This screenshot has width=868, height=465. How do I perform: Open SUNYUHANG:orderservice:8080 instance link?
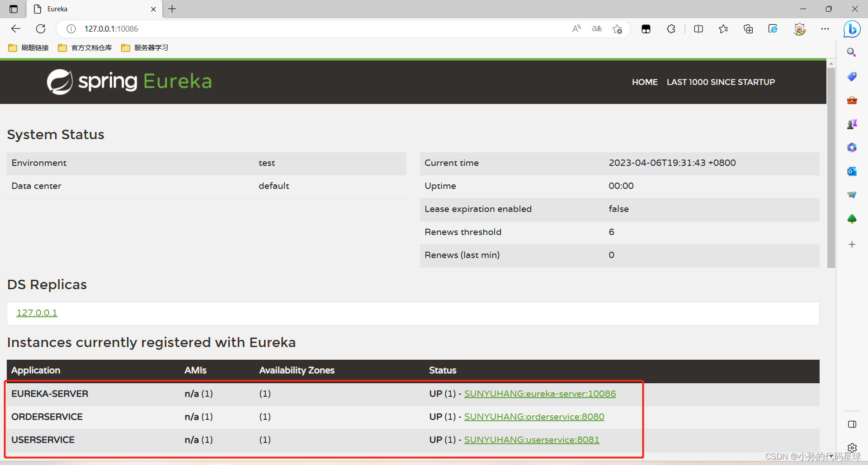(534, 417)
